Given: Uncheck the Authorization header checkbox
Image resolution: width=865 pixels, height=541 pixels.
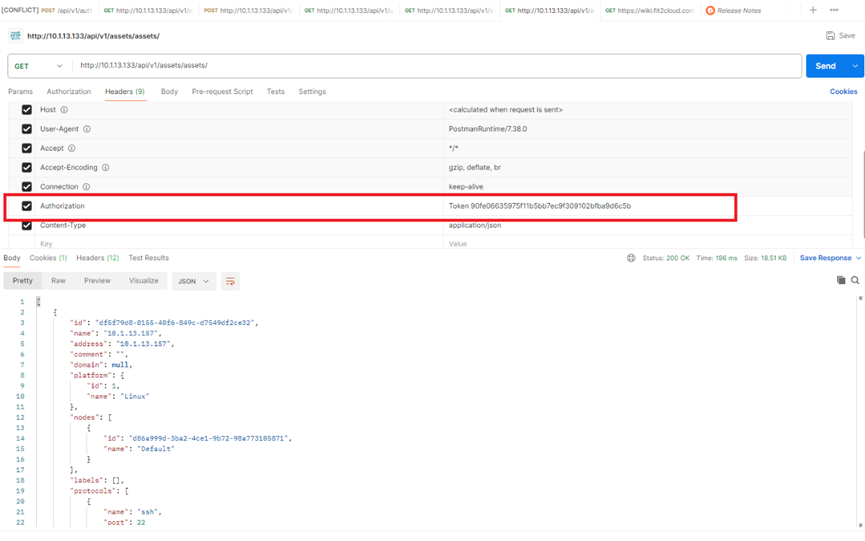Looking at the screenshot, I should pyautogui.click(x=27, y=206).
